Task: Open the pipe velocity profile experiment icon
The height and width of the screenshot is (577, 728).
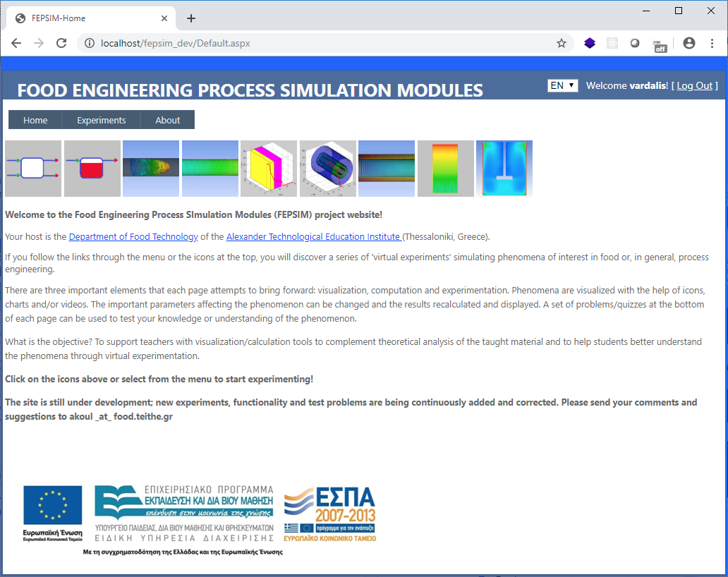Action: pyautogui.click(x=386, y=168)
